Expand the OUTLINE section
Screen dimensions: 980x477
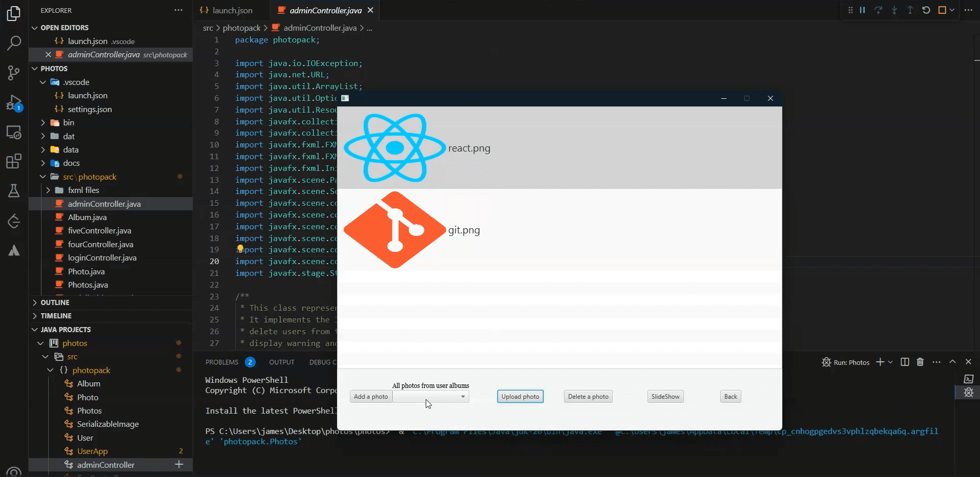click(x=55, y=302)
